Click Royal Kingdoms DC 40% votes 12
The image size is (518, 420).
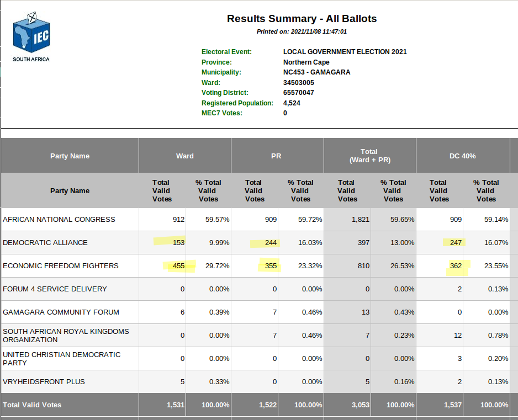[x=458, y=336]
